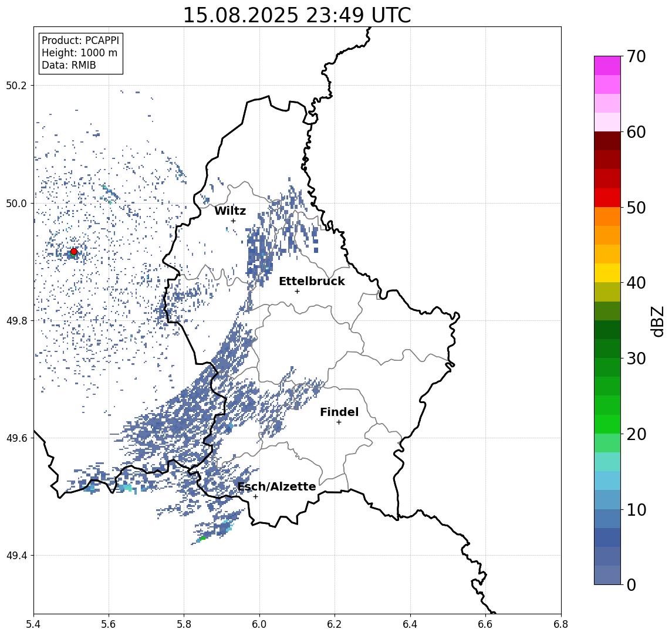Image resolution: width=672 pixels, height=636 pixels.
Task: Click the colorbar tick label '50'
Action: (636, 208)
